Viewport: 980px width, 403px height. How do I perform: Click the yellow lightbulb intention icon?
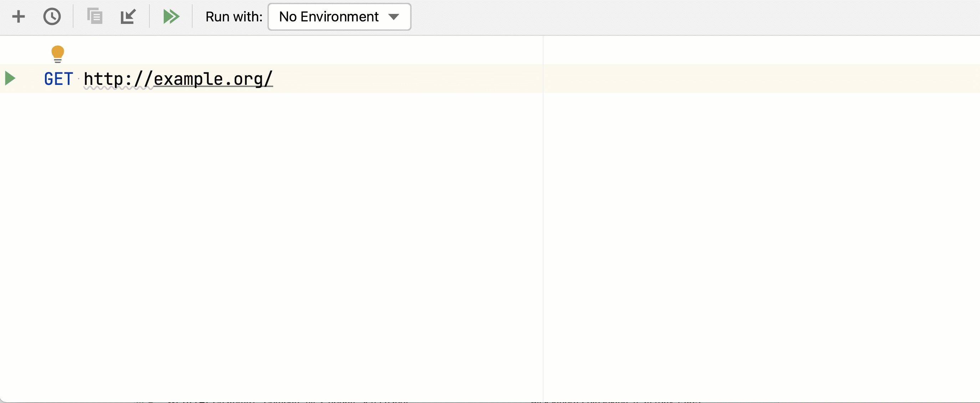click(57, 53)
